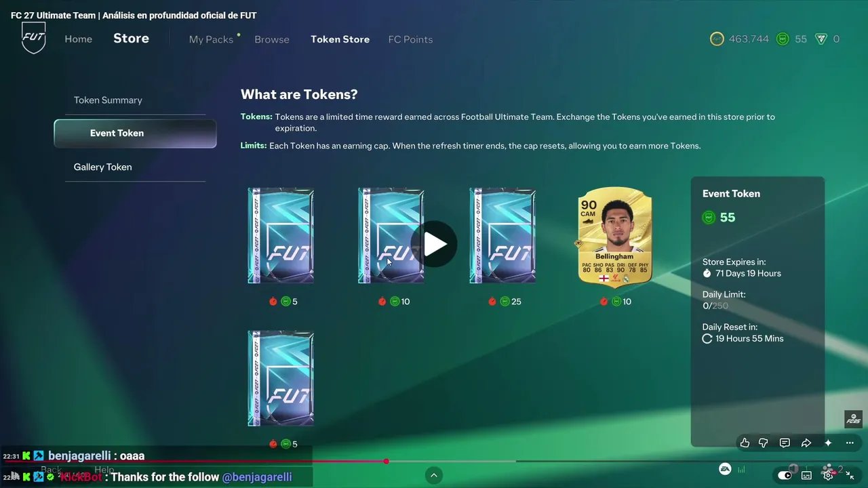
Task: Open the Store menu
Action: point(131,39)
